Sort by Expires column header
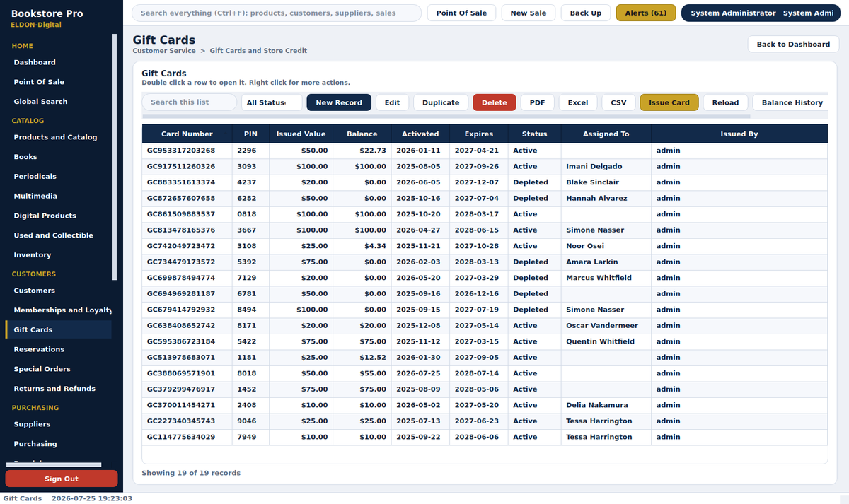This screenshot has width=849, height=504. click(479, 134)
